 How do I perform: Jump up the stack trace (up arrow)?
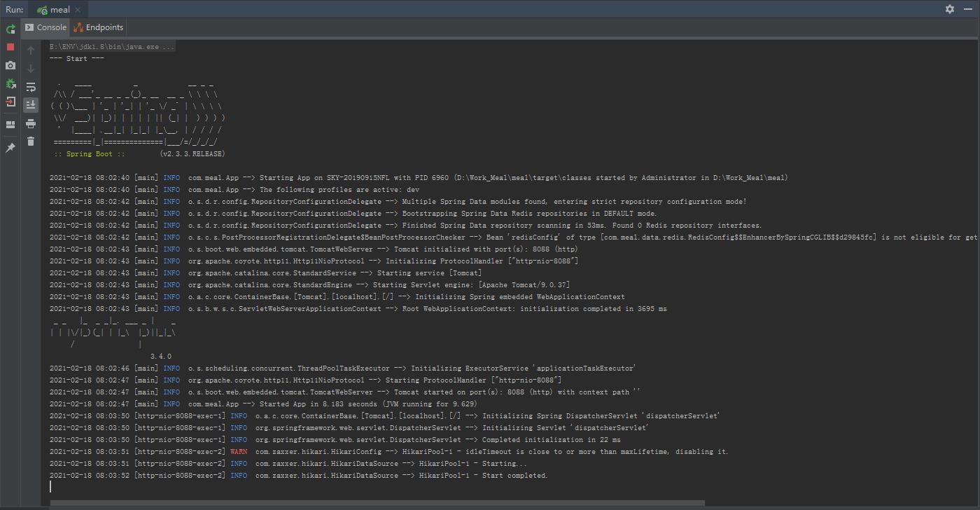point(31,50)
